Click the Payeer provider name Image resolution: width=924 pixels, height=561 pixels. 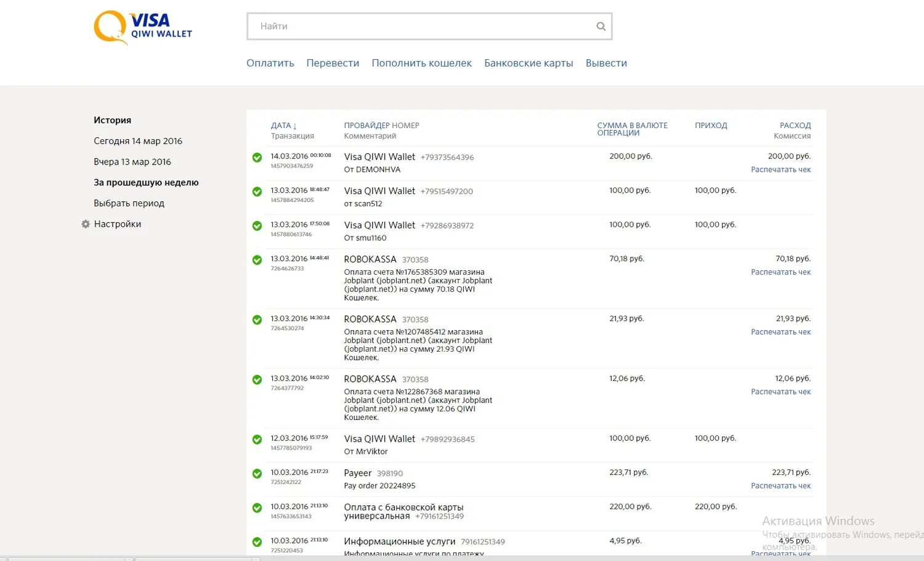click(358, 473)
